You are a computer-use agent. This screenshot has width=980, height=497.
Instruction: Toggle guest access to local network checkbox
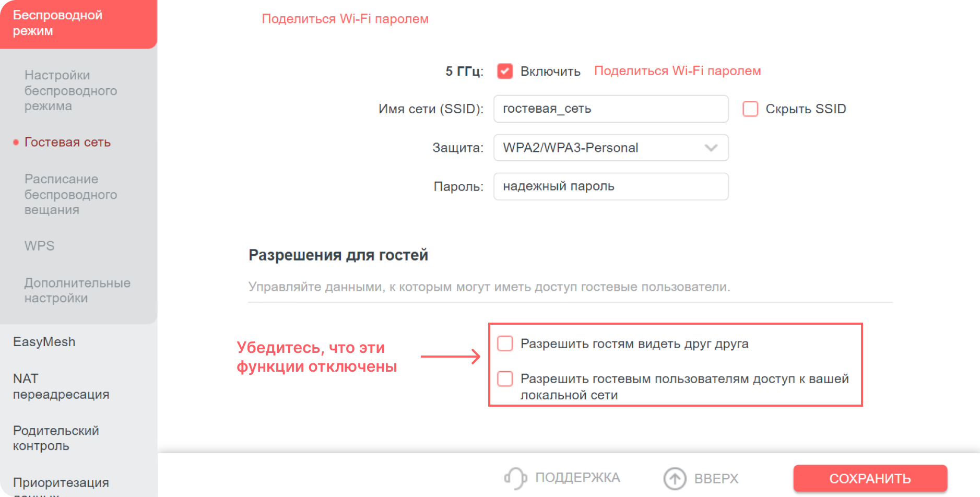click(505, 378)
